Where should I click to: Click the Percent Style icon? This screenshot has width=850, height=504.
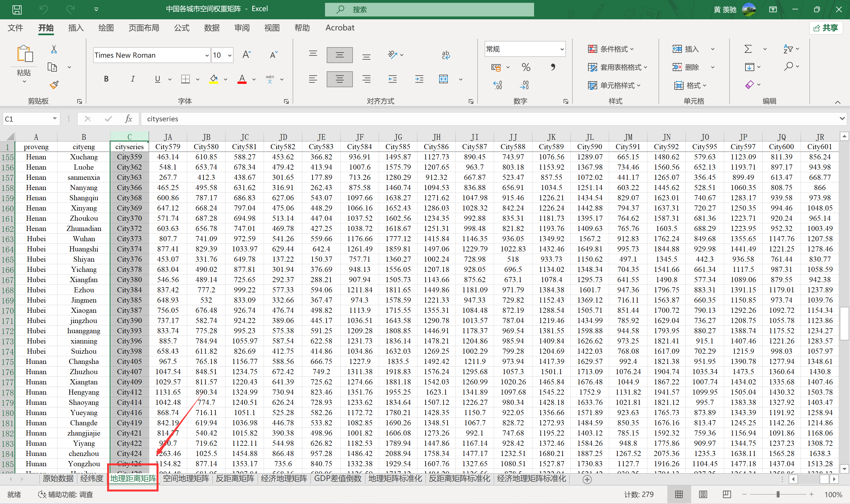click(x=526, y=67)
